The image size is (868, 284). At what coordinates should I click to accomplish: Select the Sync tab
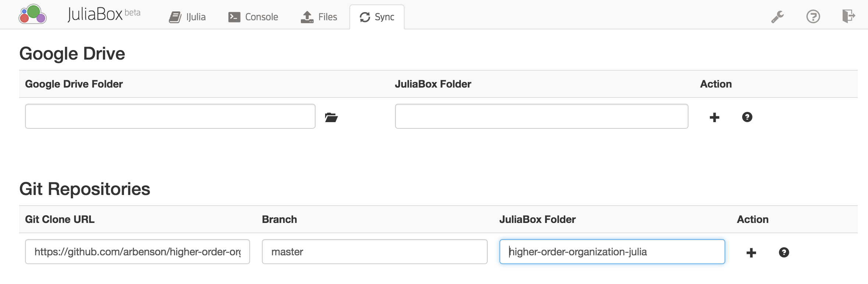click(x=377, y=17)
